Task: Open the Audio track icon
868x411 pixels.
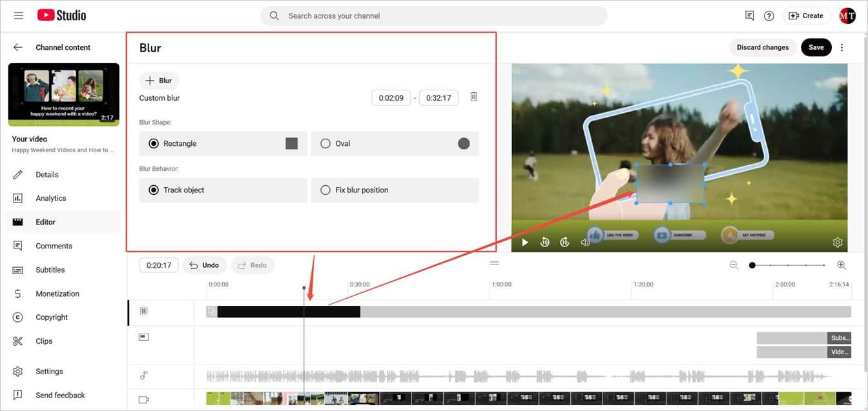Action: pos(142,375)
